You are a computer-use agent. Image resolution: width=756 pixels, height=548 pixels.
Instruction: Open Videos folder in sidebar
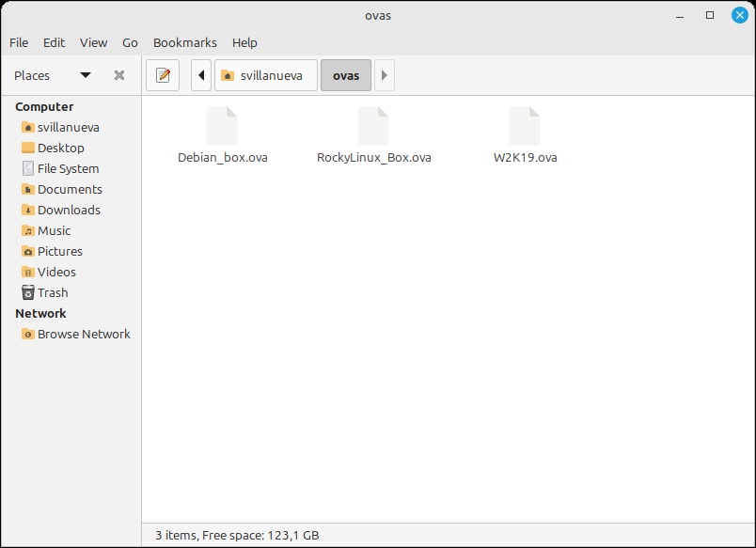pos(49,273)
